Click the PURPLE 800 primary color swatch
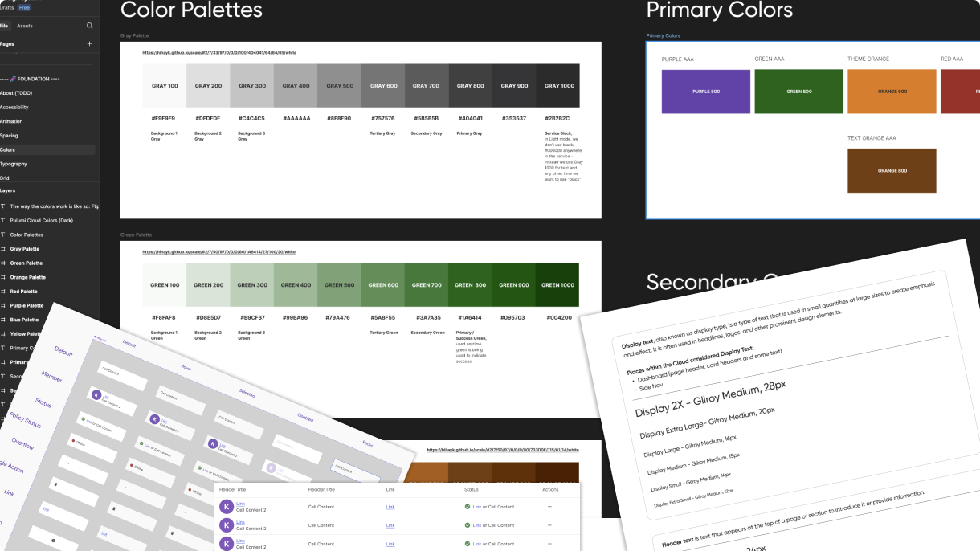The height and width of the screenshot is (551, 980). pos(706,92)
